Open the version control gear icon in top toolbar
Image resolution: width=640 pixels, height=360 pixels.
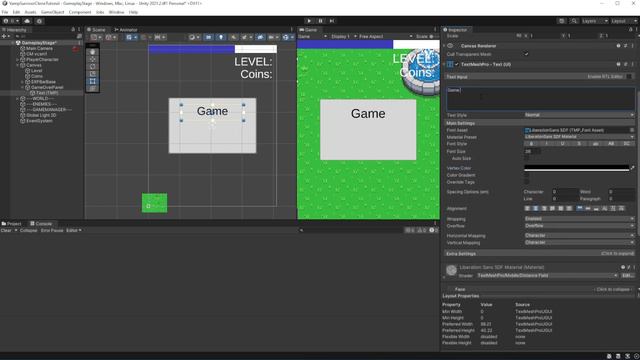click(39, 21)
